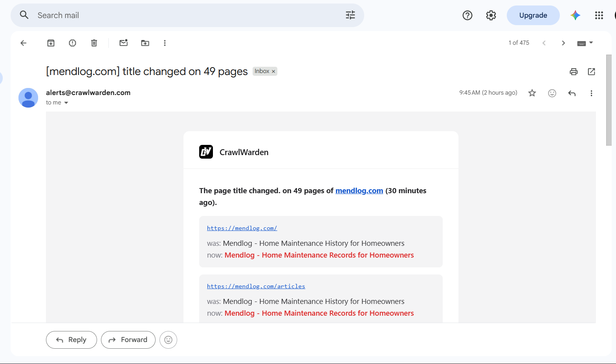Click reply arrow in message header
This screenshot has height=364, width=616.
tap(572, 93)
